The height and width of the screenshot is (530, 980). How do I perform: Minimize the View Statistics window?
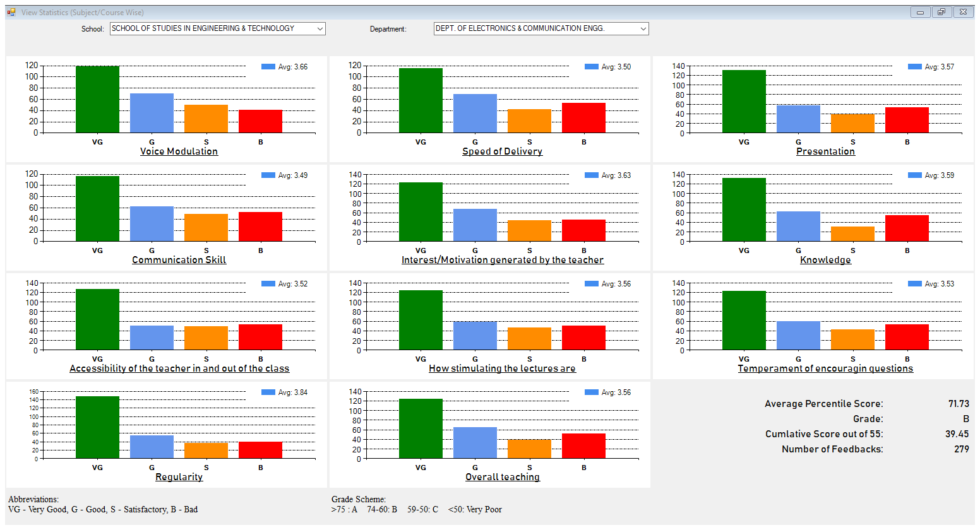click(920, 12)
